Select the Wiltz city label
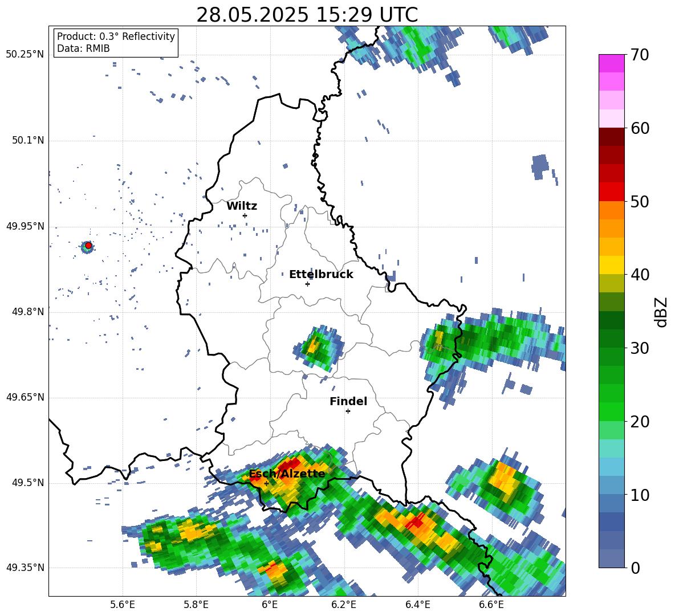The height and width of the screenshot is (616, 675). click(242, 206)
